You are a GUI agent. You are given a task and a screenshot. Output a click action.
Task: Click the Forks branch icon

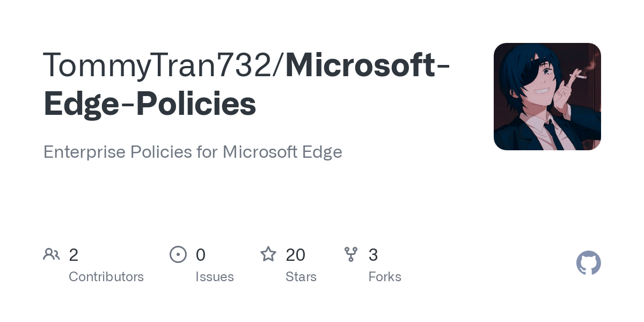pyautogui.click(x=351, y=254)
